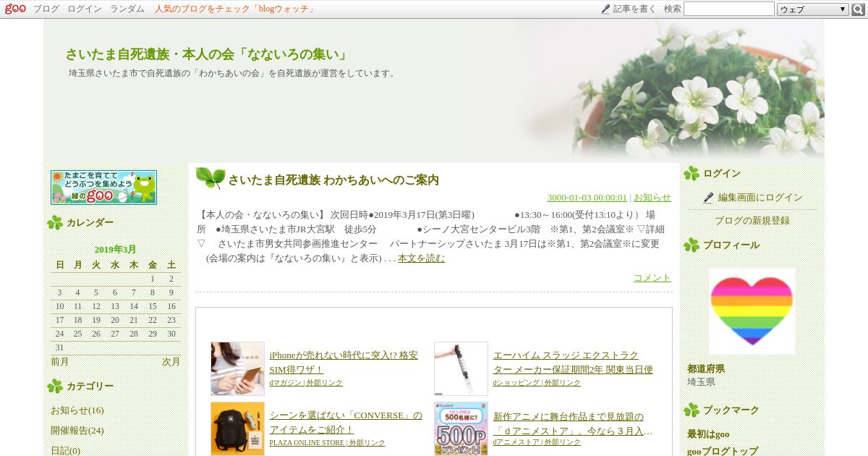Click dマガジン | 外部リンク source label
Screen dimensions: 868x456
pyautogui.click(x=306, y=383)
